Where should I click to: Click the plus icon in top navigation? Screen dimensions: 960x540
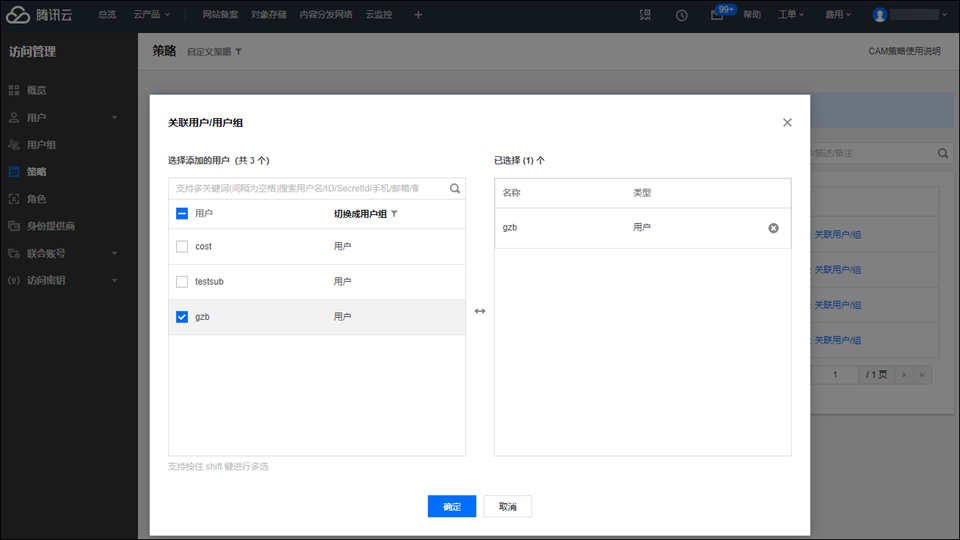pyautogui.click(x=418, y=15)
